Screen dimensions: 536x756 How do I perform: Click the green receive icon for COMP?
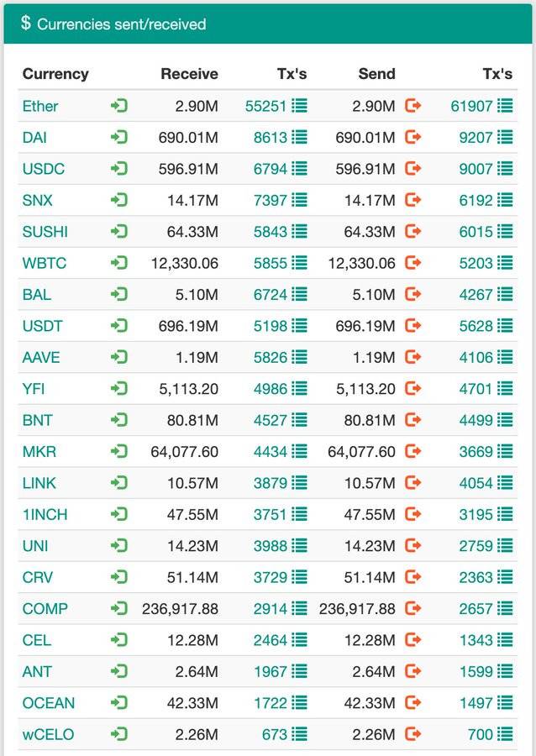point(119,608)
